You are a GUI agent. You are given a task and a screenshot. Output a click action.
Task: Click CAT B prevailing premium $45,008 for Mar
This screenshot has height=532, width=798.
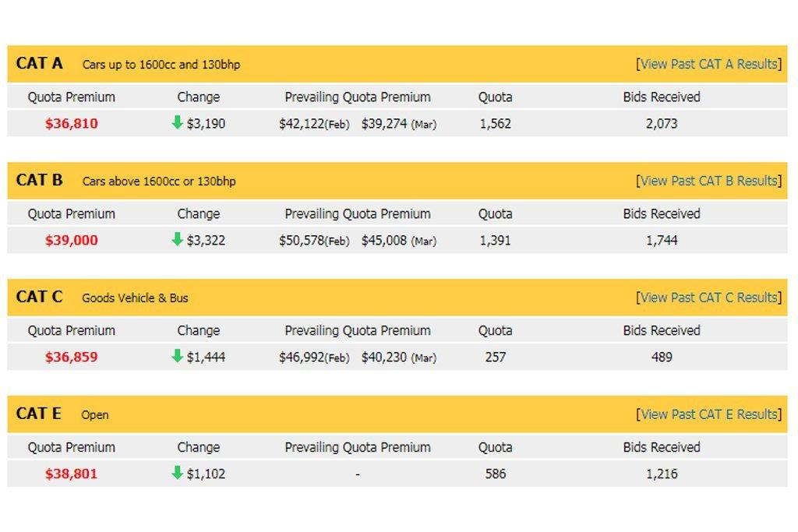click(384, 241)
